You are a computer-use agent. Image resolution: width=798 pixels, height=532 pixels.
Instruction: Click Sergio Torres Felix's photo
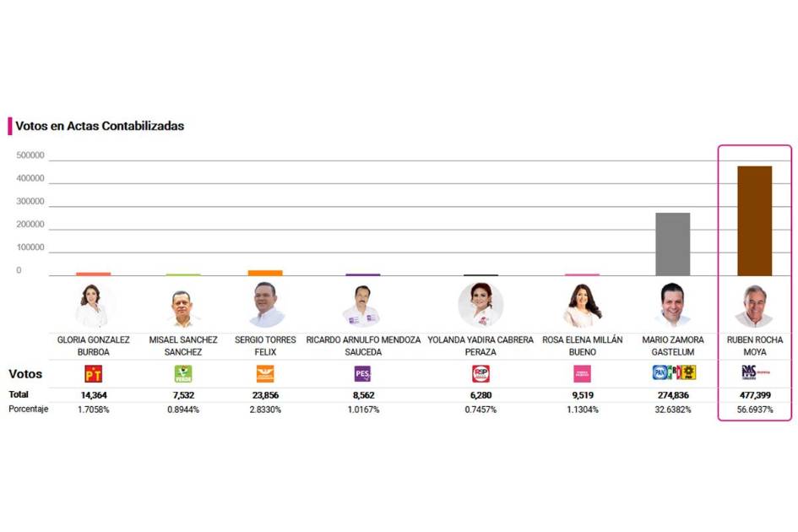[x=266, y=305]
